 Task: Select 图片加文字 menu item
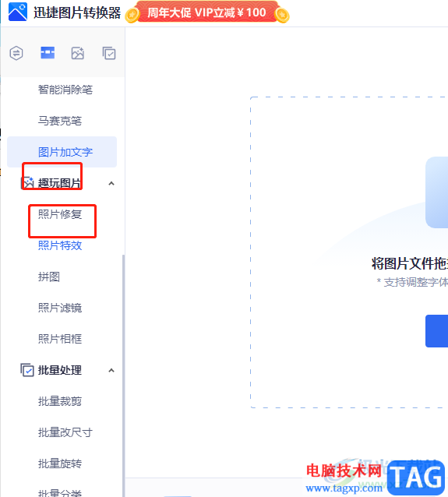(62, 152)
